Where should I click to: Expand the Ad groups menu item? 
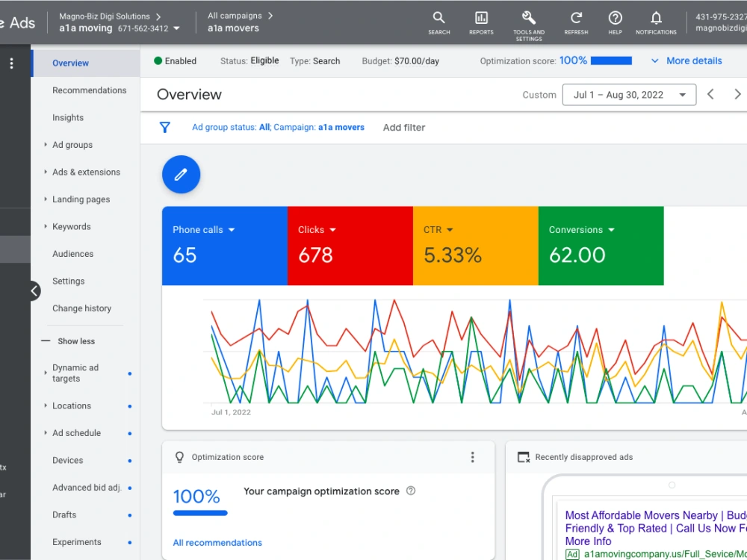pos(72,145)
